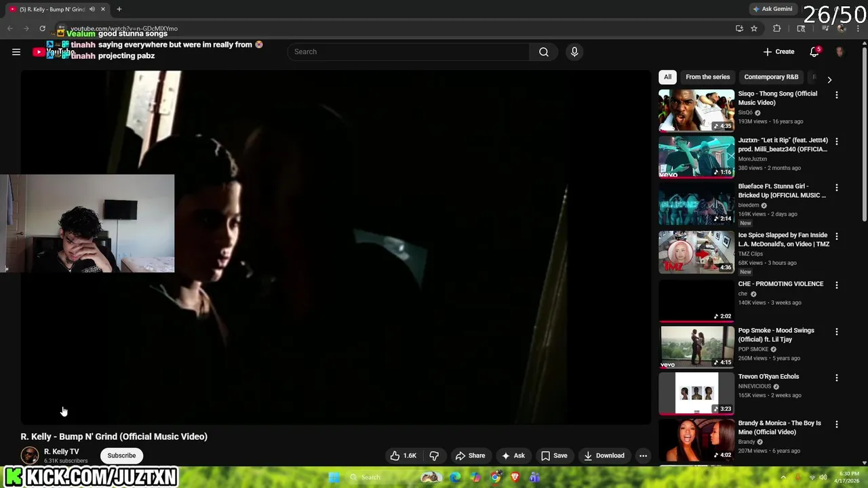The width and height of the screenshot is (868, 488).
Task: Launch Brave browser from the taskbar
Action: pos(515,477)
